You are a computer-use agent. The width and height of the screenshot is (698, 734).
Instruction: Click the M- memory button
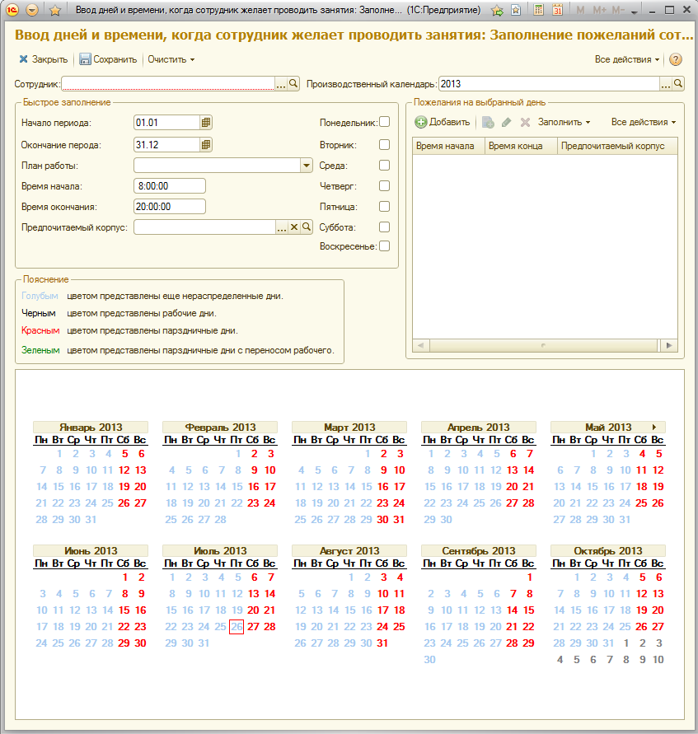coord(618,10)
